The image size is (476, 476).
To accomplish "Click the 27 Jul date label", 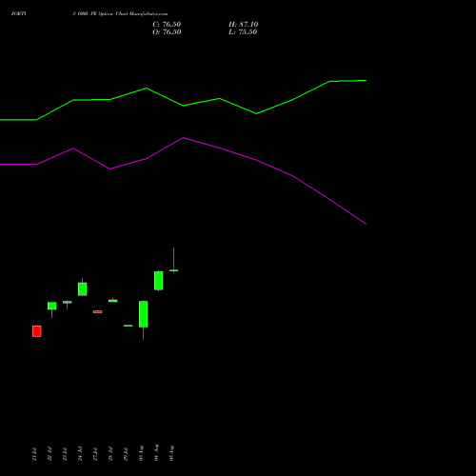I will [x=95, y=454].
